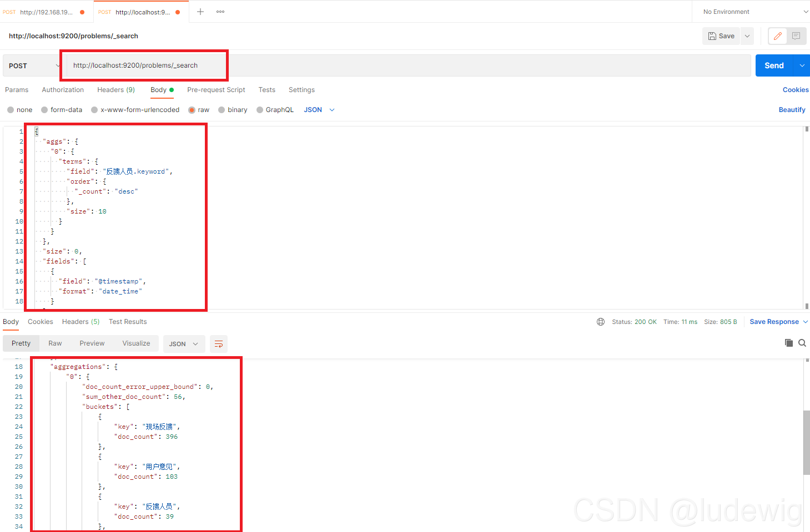Click the wrap lines icon in response
810x532 pixels.
pos(219,344)
